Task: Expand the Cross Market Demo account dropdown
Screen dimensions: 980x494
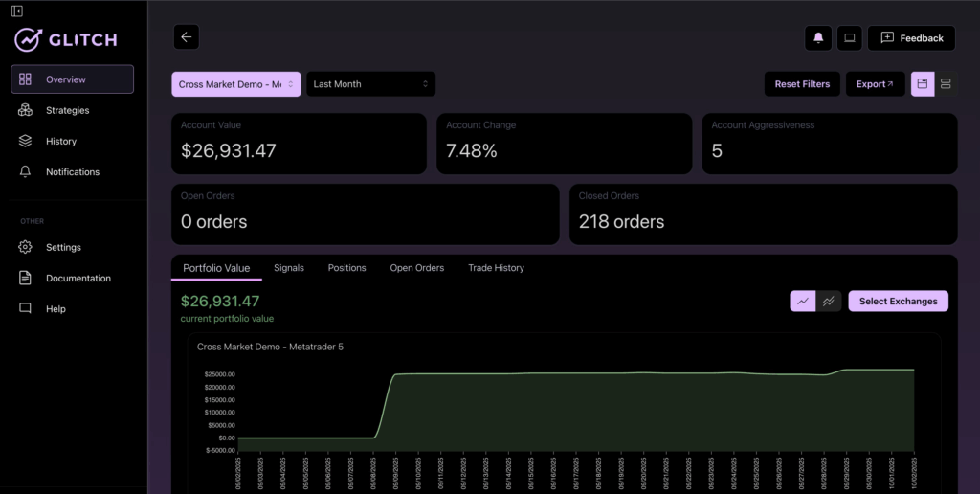Action: pos(236,84)
